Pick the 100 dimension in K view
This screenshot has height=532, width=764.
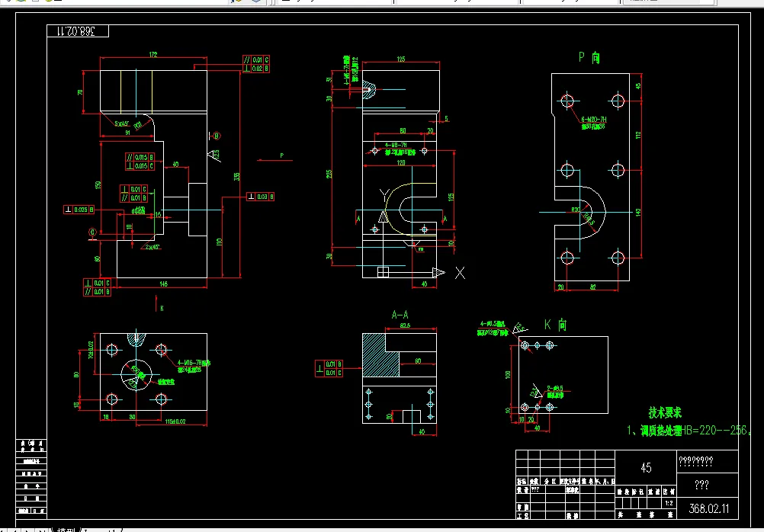click(509, 375)
